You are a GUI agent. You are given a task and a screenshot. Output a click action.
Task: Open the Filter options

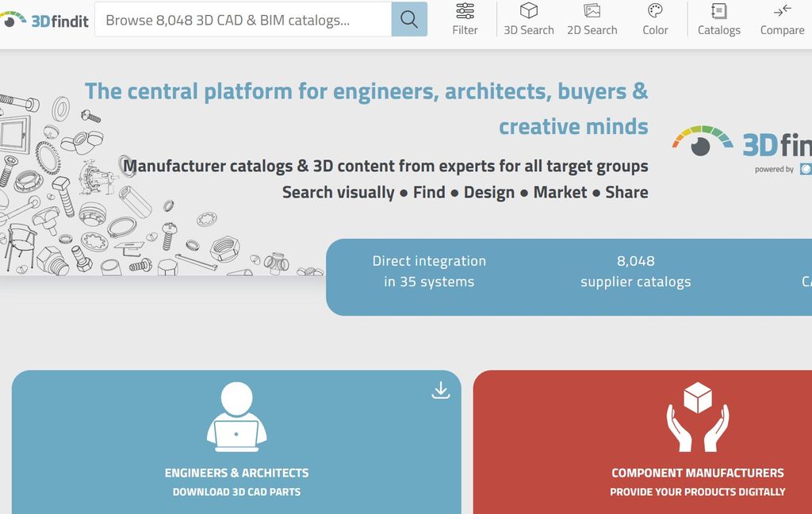tap(465, 19)
